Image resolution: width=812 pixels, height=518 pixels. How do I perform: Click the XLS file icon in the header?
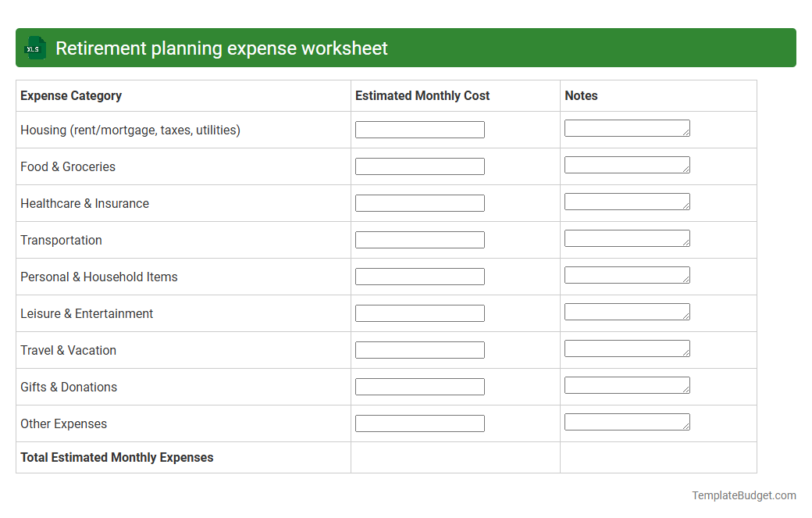tap(34, 48)
